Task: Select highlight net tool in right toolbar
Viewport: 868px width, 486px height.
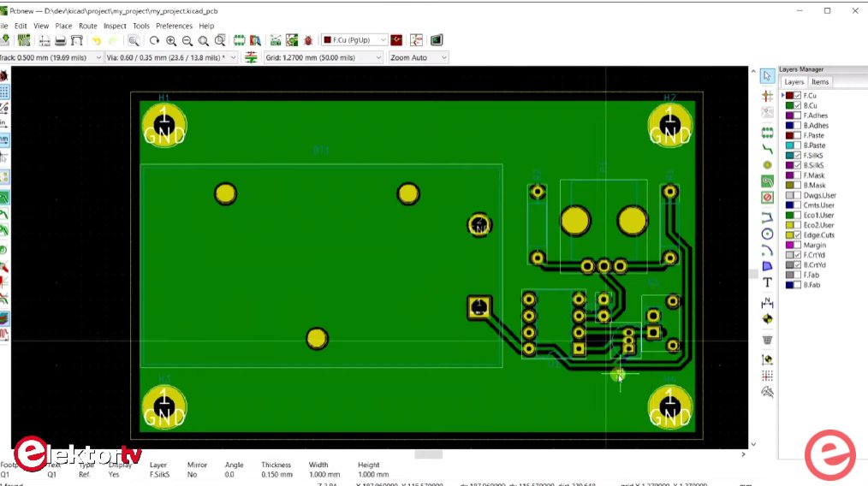Action: pyautogui.click(x=767, y=97)
